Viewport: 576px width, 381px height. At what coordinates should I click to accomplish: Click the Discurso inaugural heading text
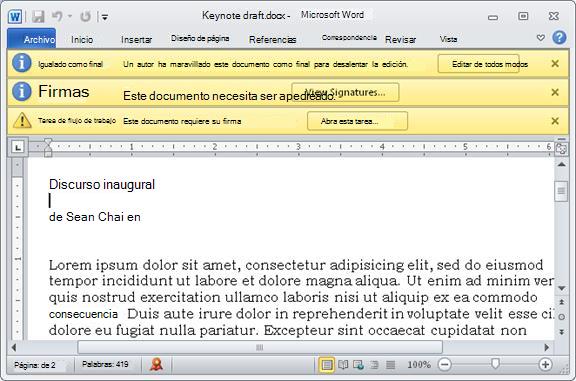point(102,184)
